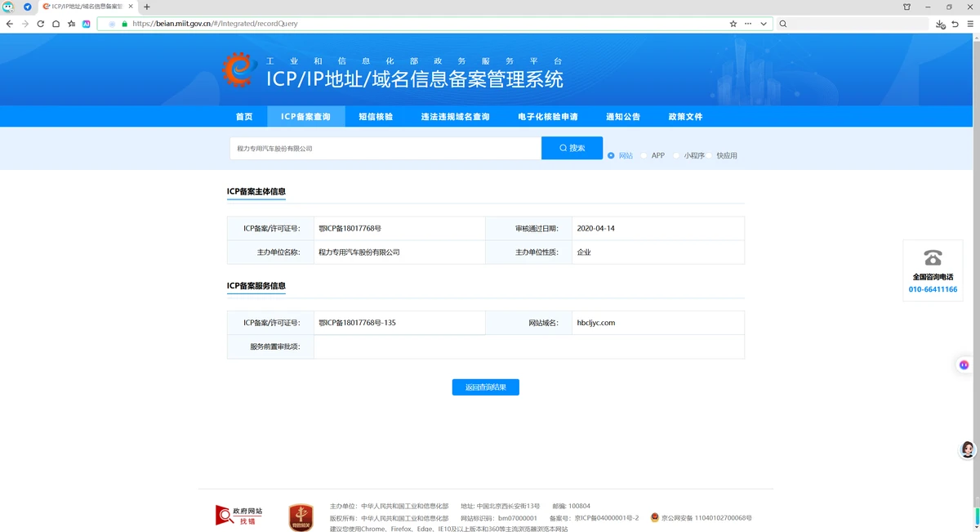Open 短信核验 navigation tab
The height and width of the screenshot is (532, 980).
pos(376,117)
